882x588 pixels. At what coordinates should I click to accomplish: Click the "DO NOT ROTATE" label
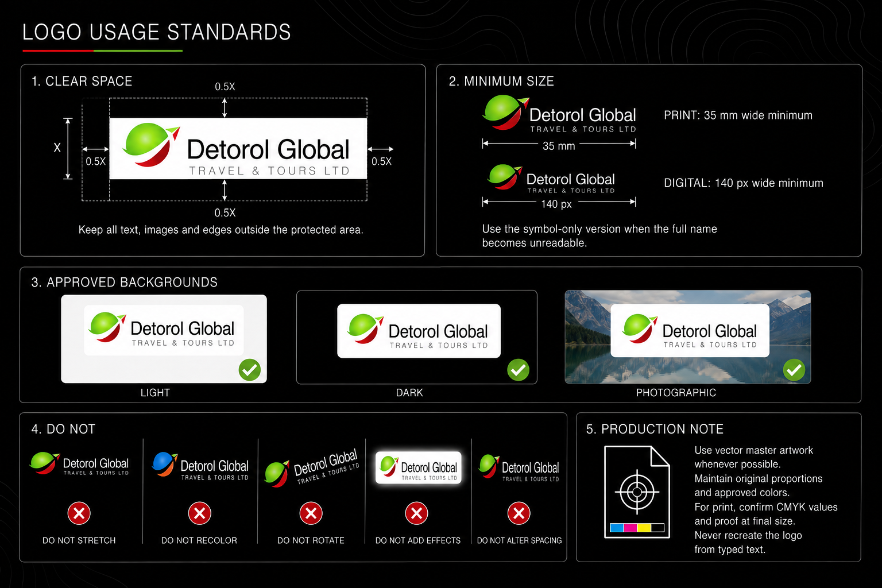pos(311,540)
